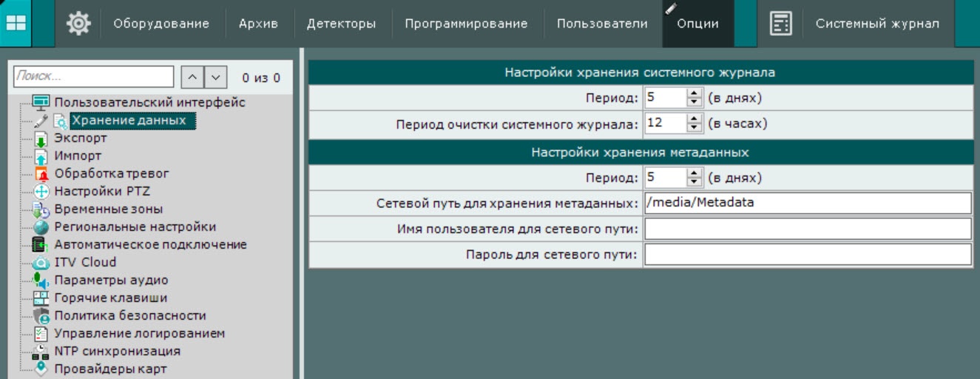Click the layouts grid icon in top-left

click(x=16, y=24)
